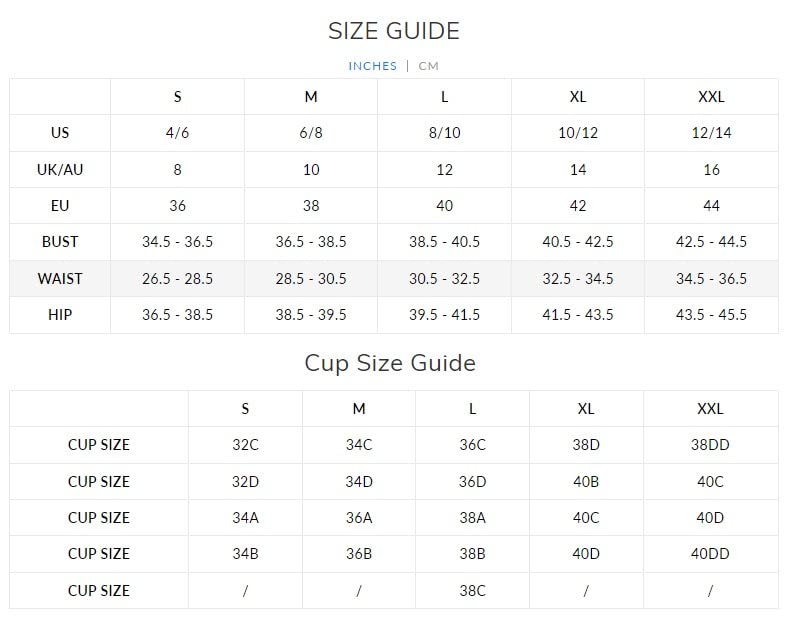Click the WAIST row label

coord(59,278)
